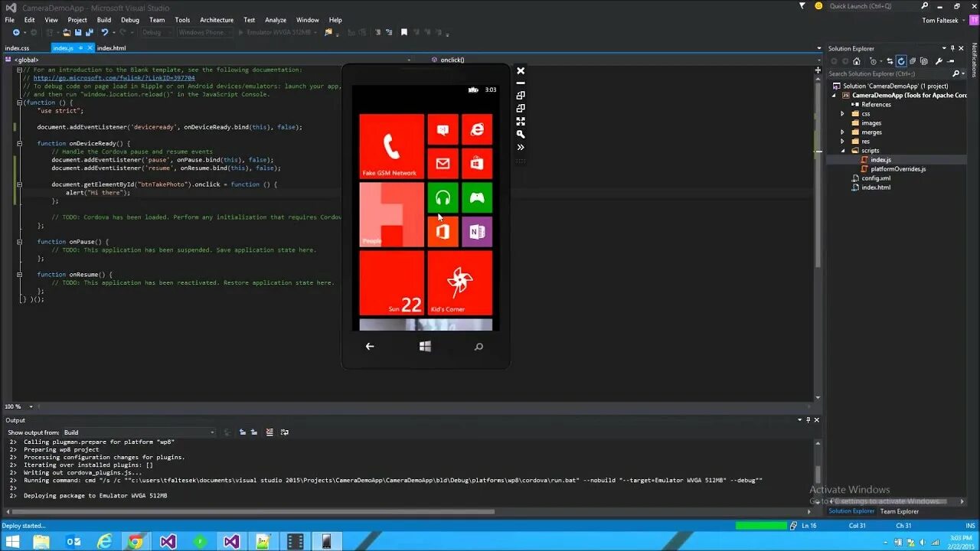Image resolution: width=980 pixels, height=551 pixels.
Task: Open the Music headphones tile in the emulator
Action: pyautogui.click(x=443, y=197)
